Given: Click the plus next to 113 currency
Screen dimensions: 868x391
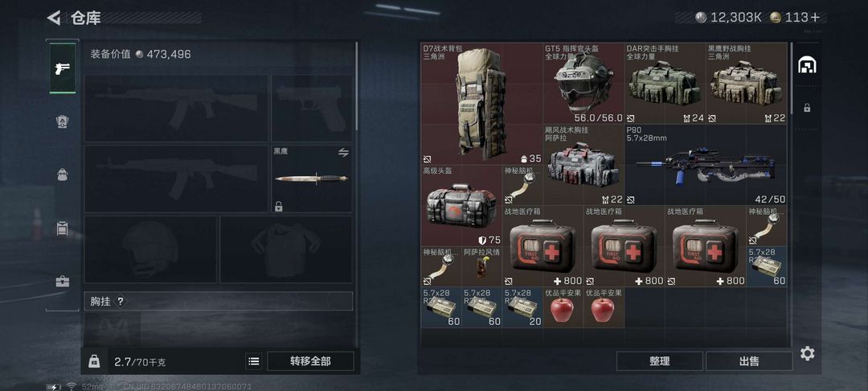Looking at the screenshot, I should pos(815,17).
